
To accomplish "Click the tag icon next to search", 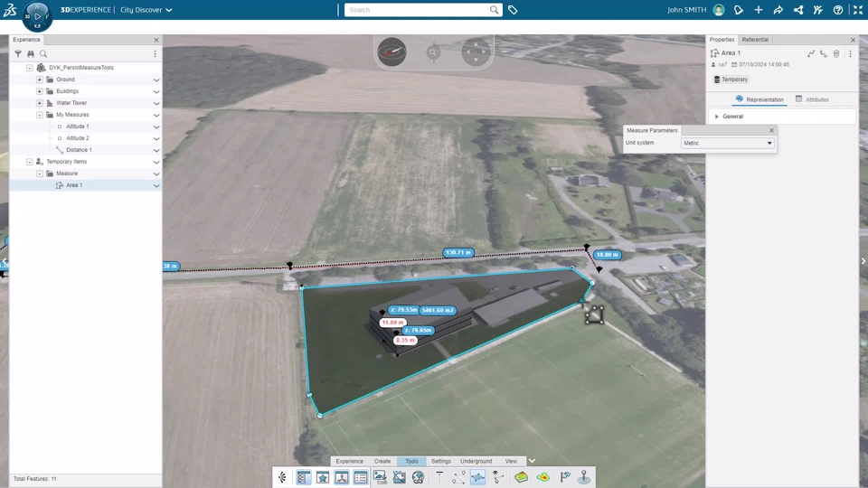I will pos(513,10).
